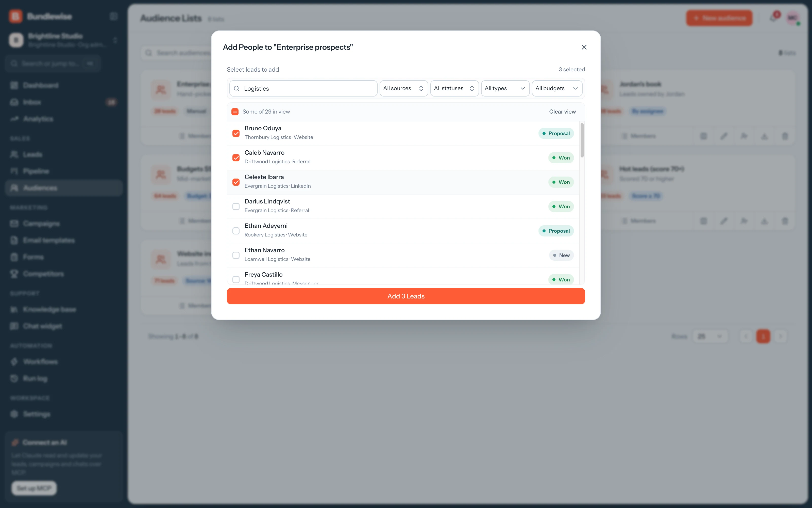Focus the Logistics search input

click(x=303, y=88)
